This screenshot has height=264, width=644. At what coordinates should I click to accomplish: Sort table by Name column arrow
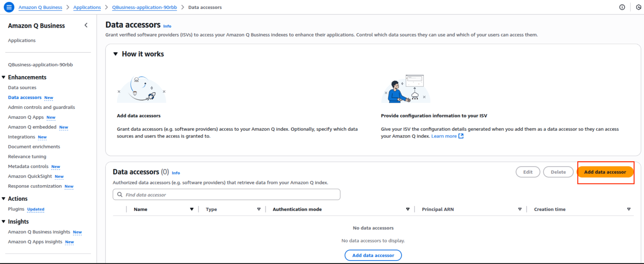(192, 209)
